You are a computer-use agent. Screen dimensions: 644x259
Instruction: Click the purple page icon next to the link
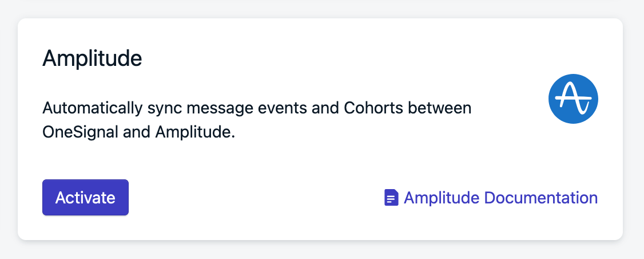pos(391,198)
